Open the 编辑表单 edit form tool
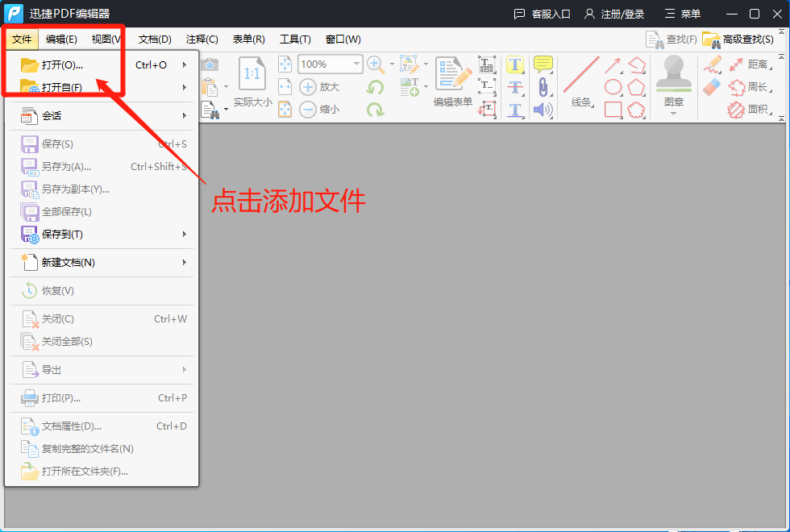 coord(452,81)
